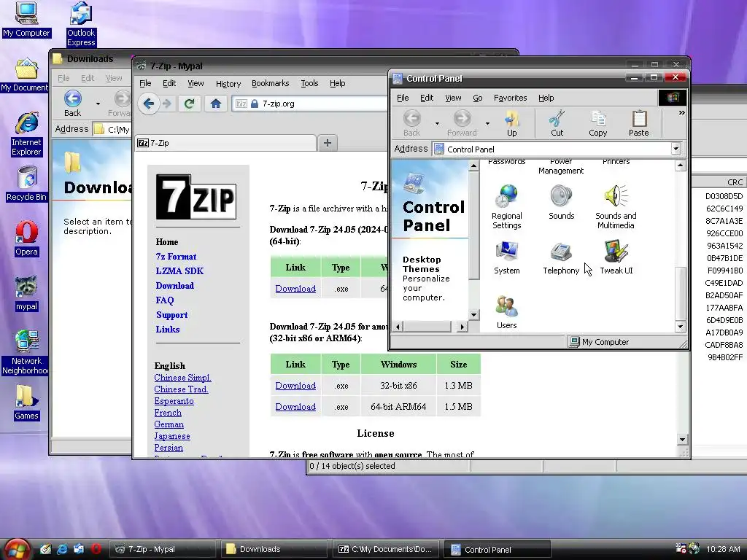Select Network Neighborhood desktop icon

(x=27, y=353)
